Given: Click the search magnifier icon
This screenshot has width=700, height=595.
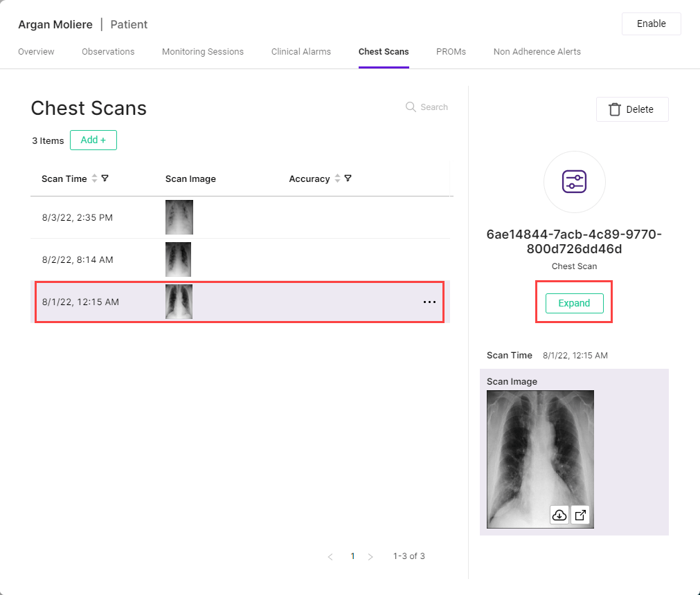Looking at the screenshot, I should [x=411, y=107].
